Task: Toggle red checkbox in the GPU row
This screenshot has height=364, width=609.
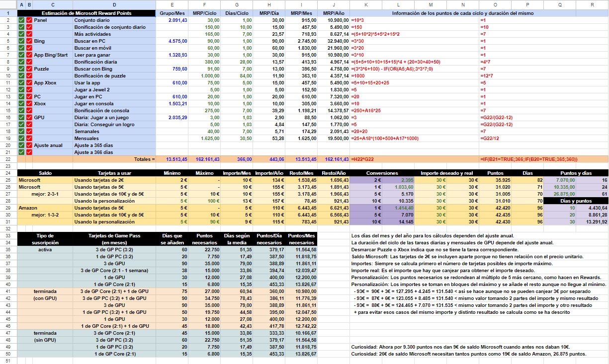Action: 29,117
